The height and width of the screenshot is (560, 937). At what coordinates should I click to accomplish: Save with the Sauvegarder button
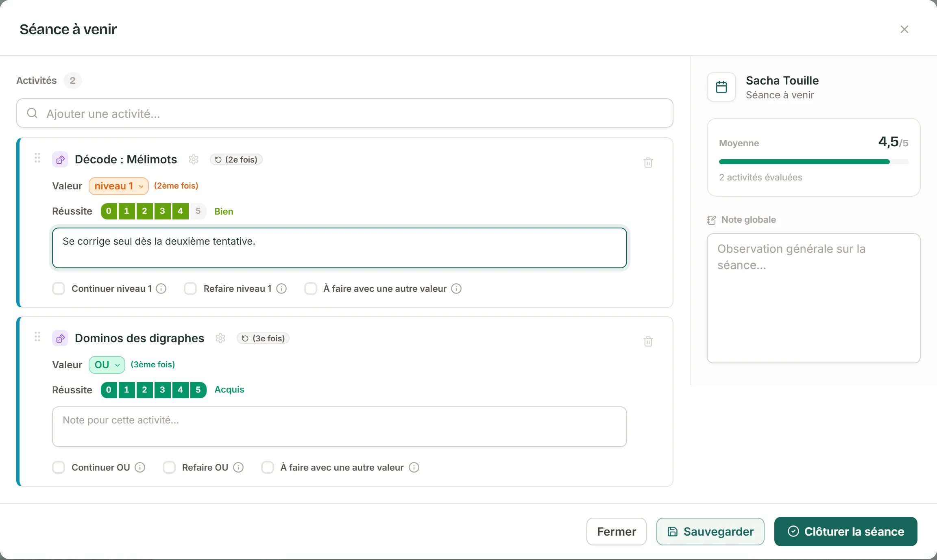[x=710, y=532]
